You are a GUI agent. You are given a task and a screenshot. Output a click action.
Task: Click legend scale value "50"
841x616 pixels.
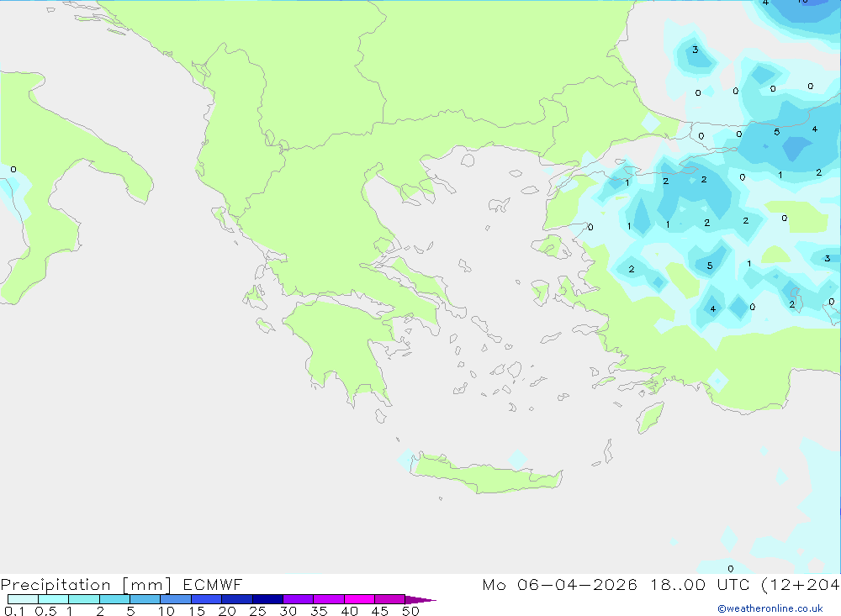pyautogui.click(x=410, y=611)
